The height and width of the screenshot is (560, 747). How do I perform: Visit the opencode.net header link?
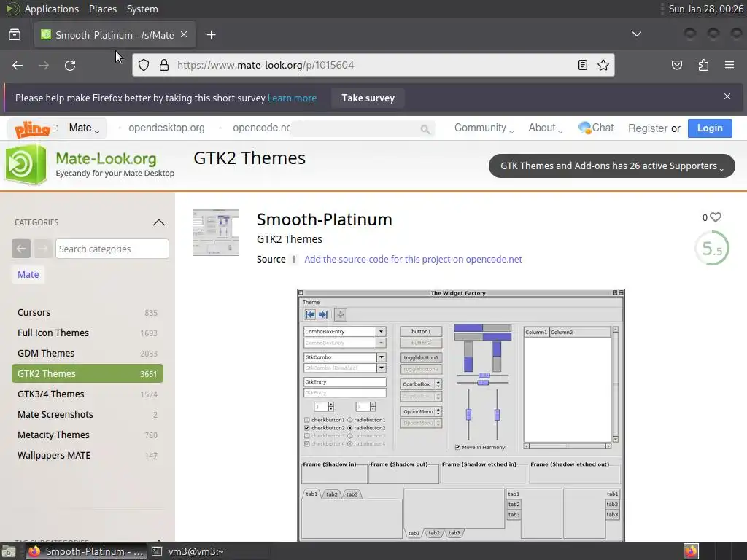pyautogui.click(x=261, y=128)
